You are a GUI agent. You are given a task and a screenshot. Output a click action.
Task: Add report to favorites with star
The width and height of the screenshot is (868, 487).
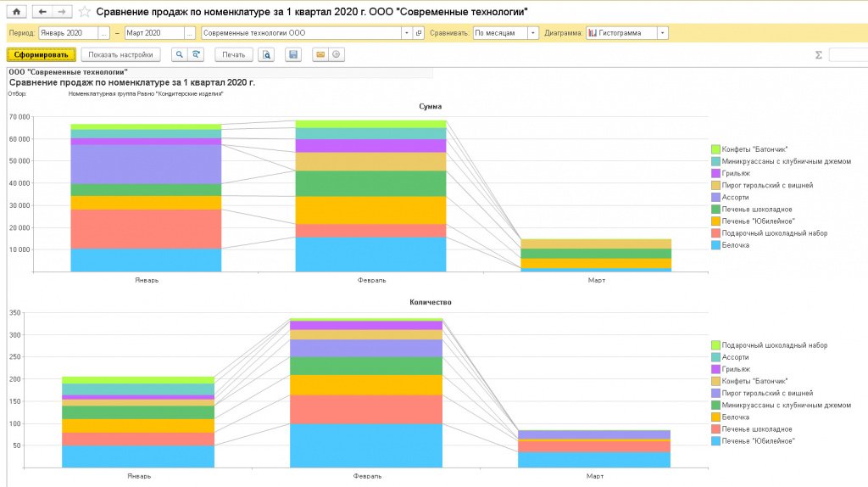tap(86, 12)
